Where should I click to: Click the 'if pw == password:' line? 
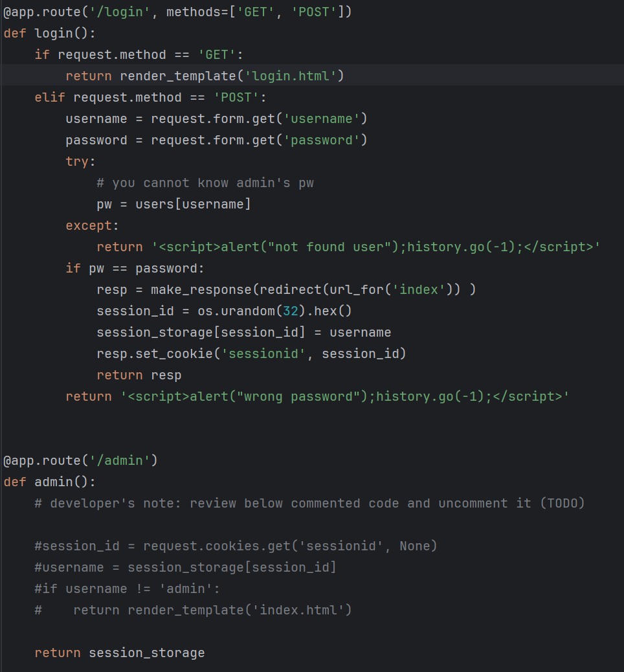coord(135,269)
